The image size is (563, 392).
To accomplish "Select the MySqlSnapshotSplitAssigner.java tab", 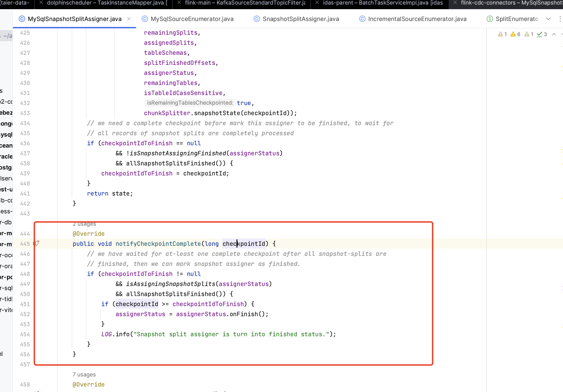I will pos(74,19).
